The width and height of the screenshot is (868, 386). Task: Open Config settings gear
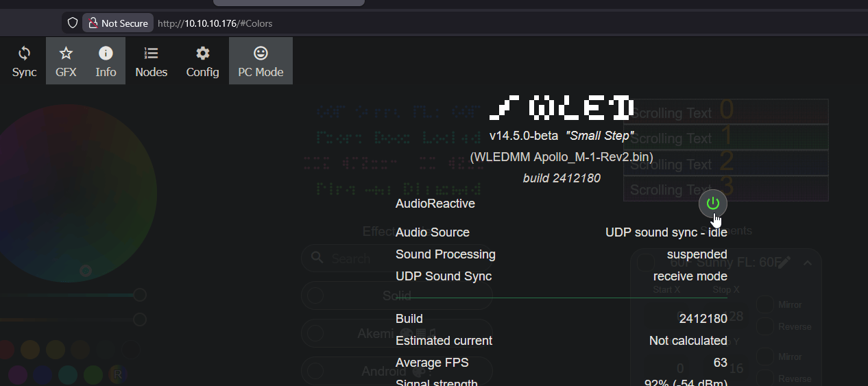(202, 61)
